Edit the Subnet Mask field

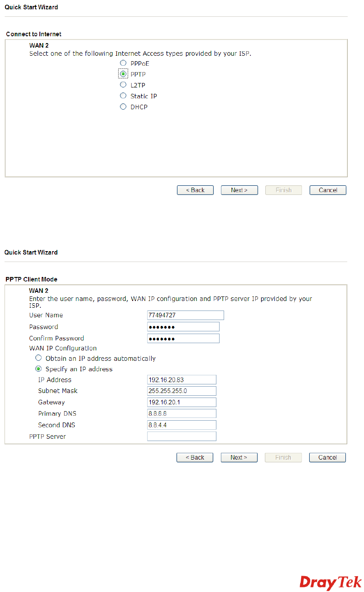click(x=182, y=391)
